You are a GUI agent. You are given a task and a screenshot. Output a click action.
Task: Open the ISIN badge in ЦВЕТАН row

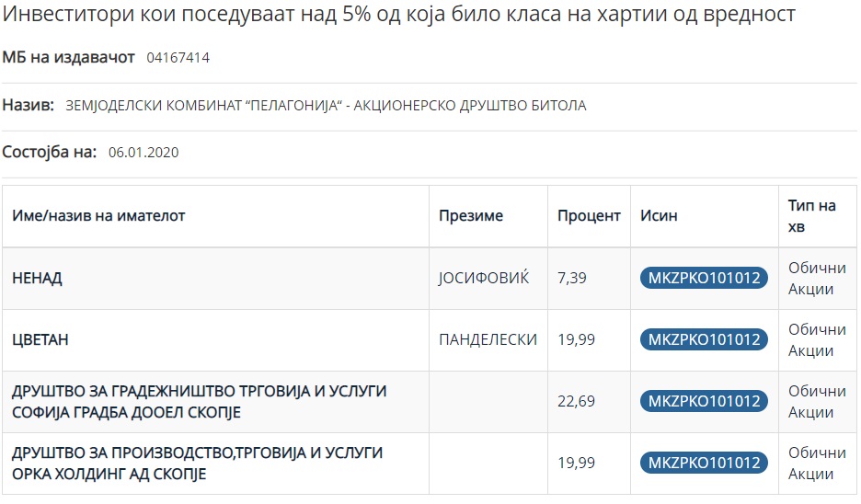click(704, 339)
